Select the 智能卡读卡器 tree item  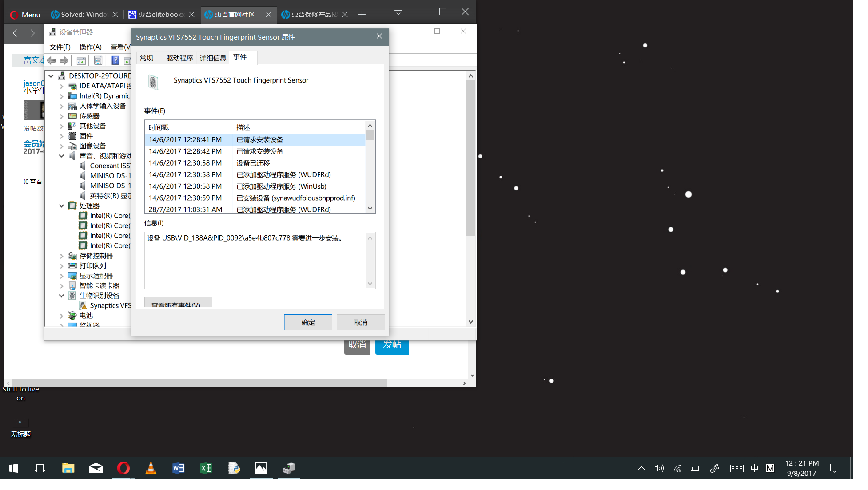point(100,285)
